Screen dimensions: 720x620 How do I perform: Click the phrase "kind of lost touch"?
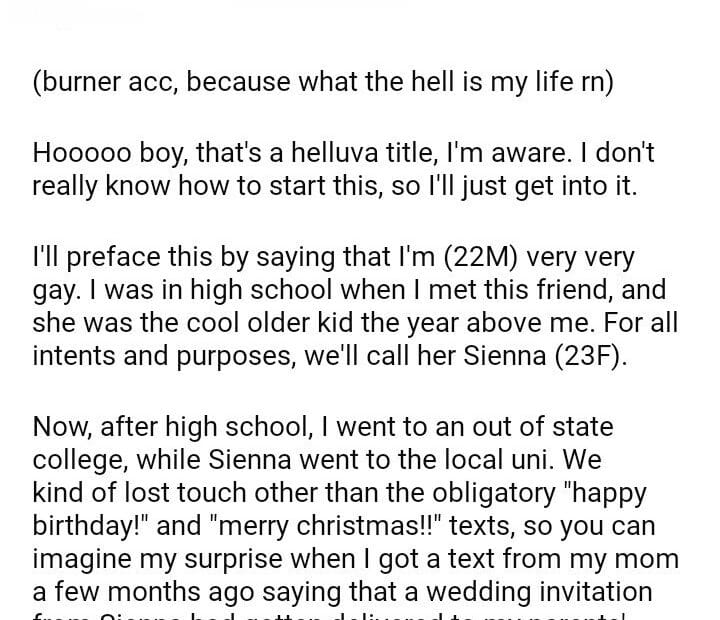[x=127, y=493]
